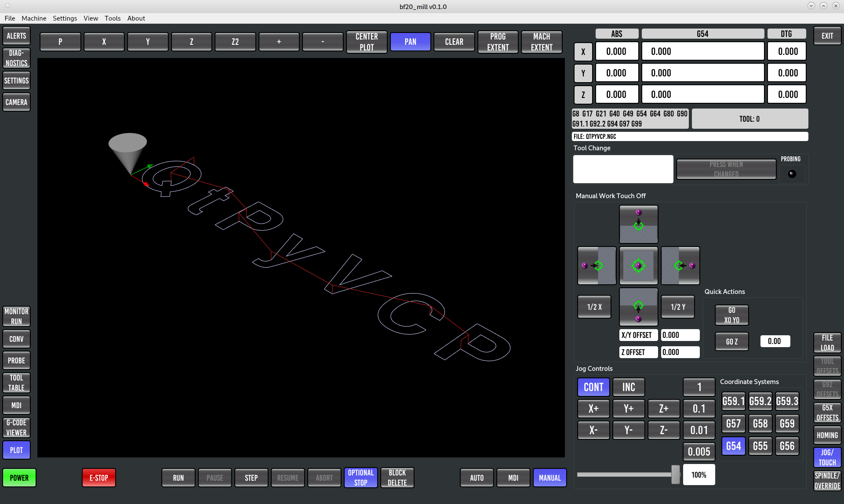The width and height of the screenshot is (844, 504).
Task: Click the top-edge touch off probe icon
Action: (638, 224)
